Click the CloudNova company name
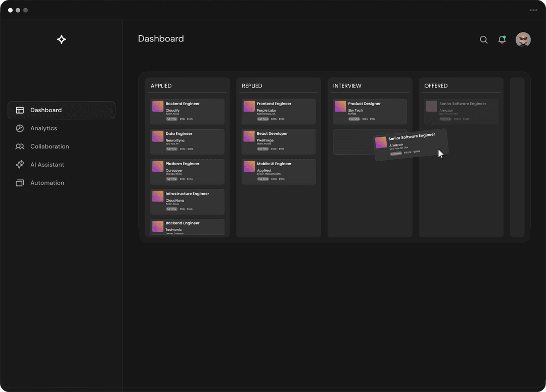Viewport: 546px width, 392px height. click(x=175, y=201)
